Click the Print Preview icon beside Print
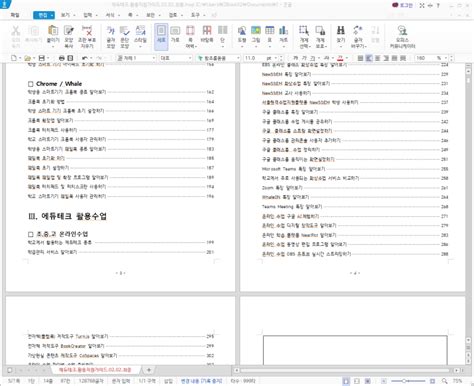This screenshot has height=386, width=474. pos(70,58)
